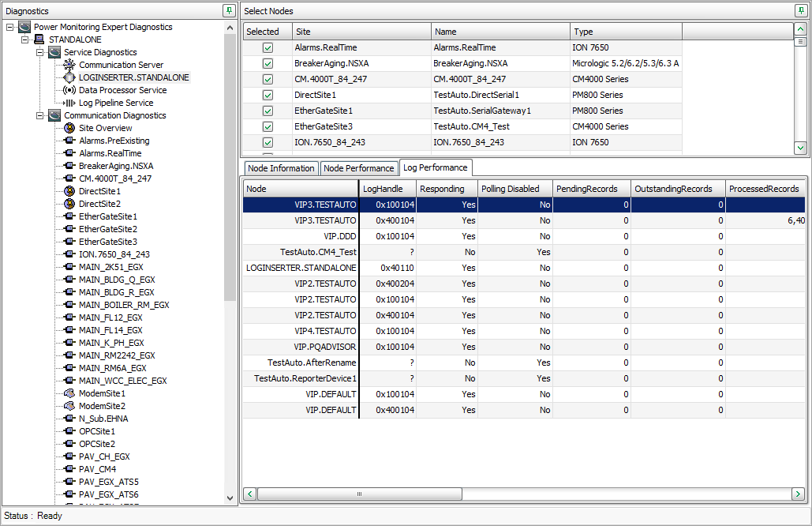The height and width of the screenshot is (526, 812).
Task: Click the Communication Diagnostics folder icon
Action: coord(54,115)
